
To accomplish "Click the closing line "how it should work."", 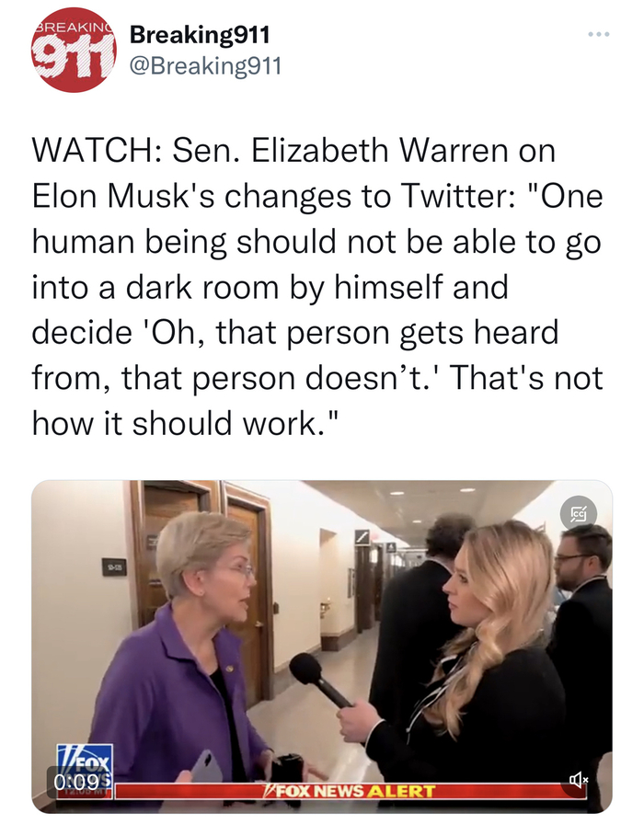I will (182, 423).
